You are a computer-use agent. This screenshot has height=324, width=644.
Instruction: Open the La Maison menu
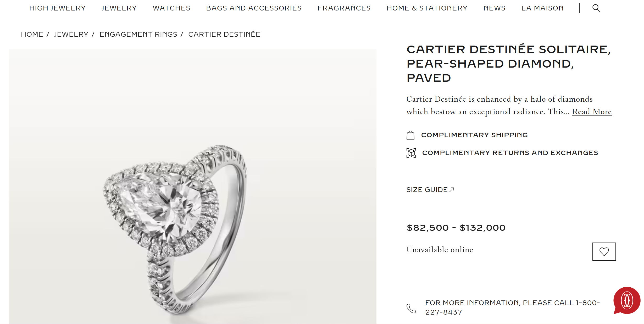(x=542, y=8)
